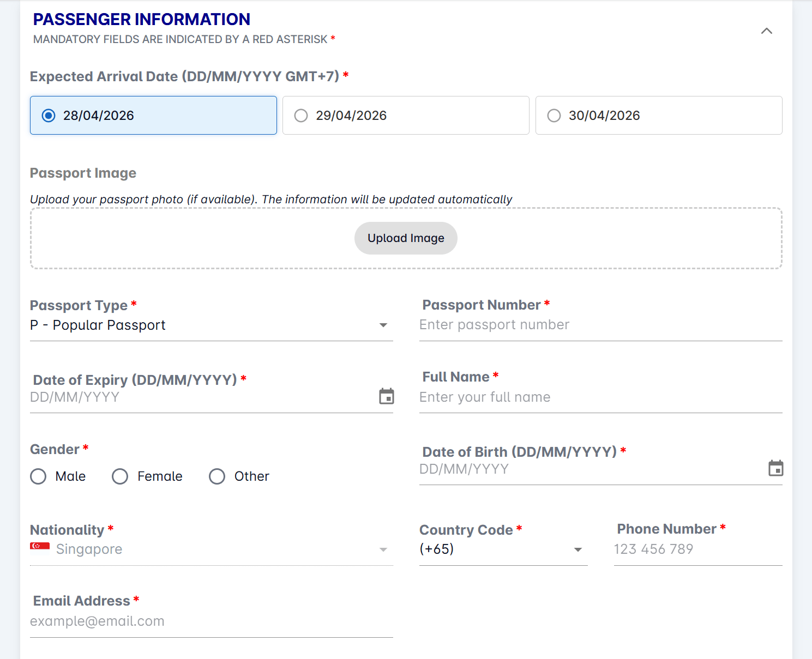Choose arrival date 29/04/2026
This screenshot has height=659, width=812.
click(x=301, y=116)
